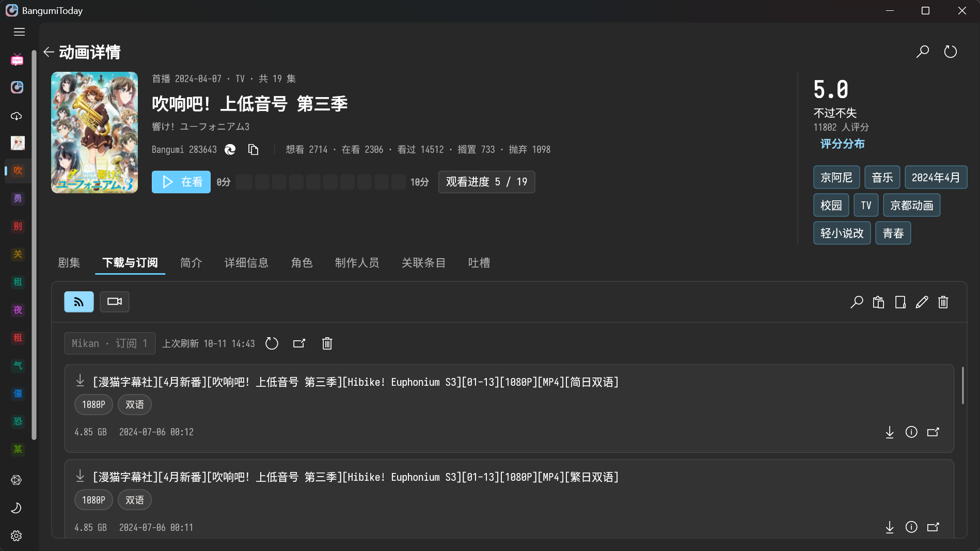
Task: Open the 简日双语 release in the browser
Action: coord(933,432)
